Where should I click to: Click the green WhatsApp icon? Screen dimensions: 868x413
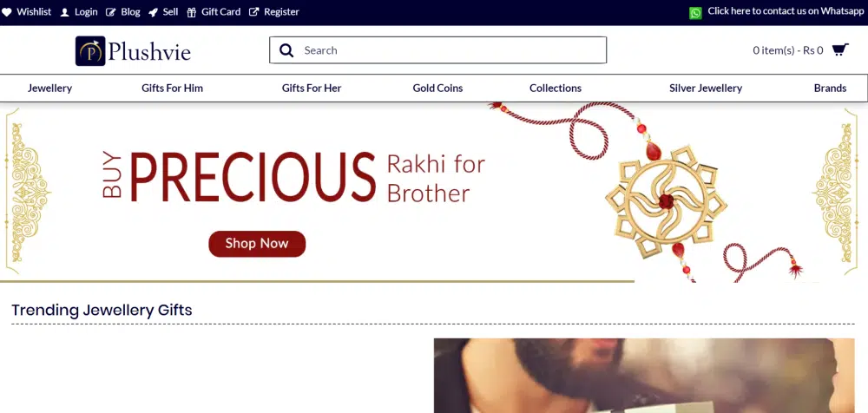[695, 12]
